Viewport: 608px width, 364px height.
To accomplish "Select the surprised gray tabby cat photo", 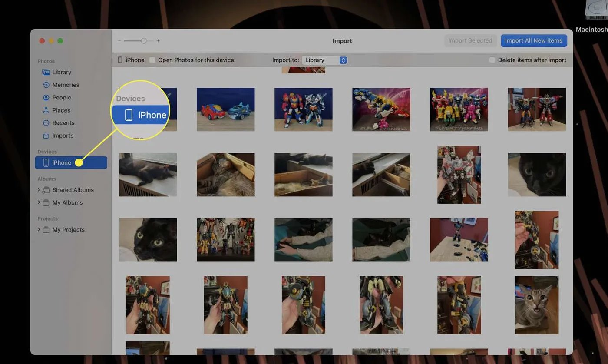I will tap(537, 305).
